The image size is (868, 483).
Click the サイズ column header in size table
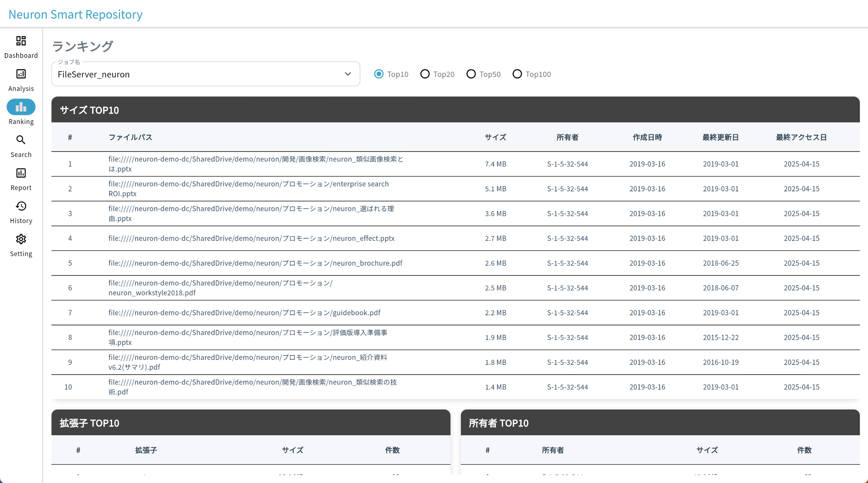pyautogui.click(x=495, y=137)
